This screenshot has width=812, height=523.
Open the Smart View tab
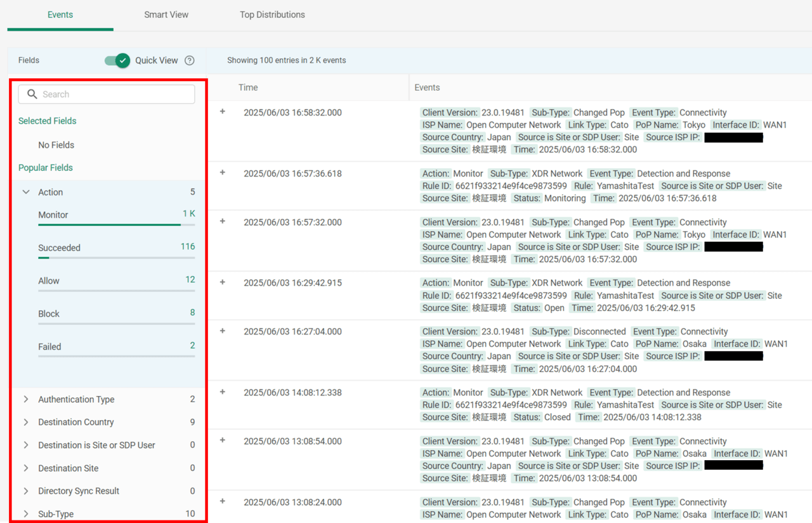[x=166, y=15]
